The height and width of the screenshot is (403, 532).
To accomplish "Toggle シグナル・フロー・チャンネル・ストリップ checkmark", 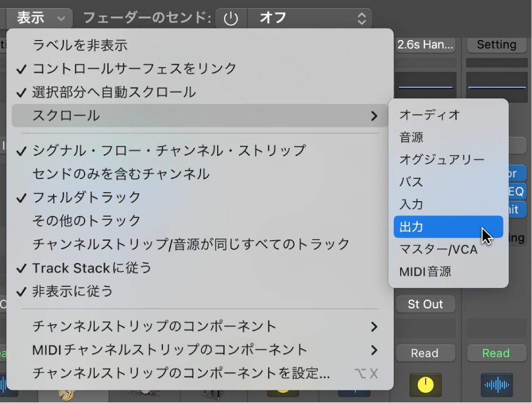I will pyautogui.click(x=200, y=151).
